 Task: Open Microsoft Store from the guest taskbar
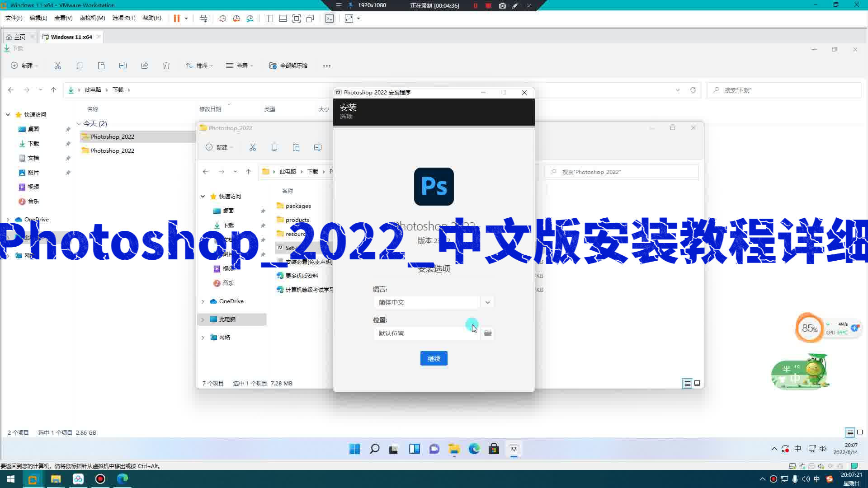click(494, 449)
